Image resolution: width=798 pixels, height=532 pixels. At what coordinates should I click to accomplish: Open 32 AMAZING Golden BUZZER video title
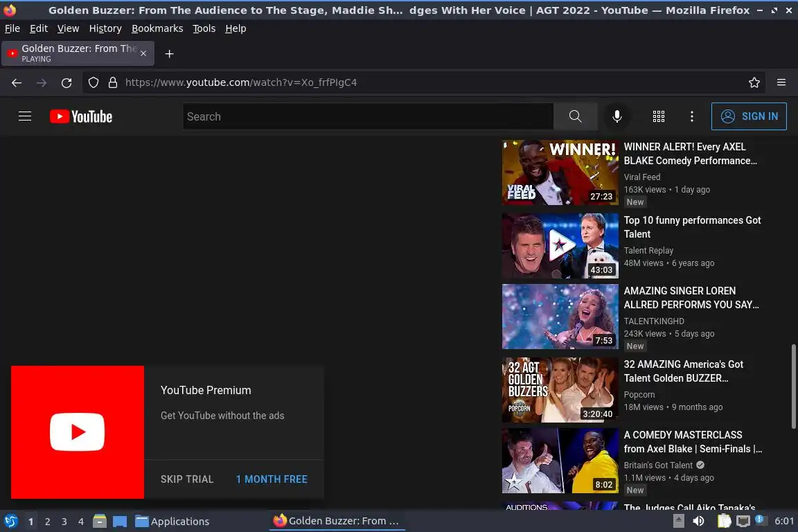point(684,371)
